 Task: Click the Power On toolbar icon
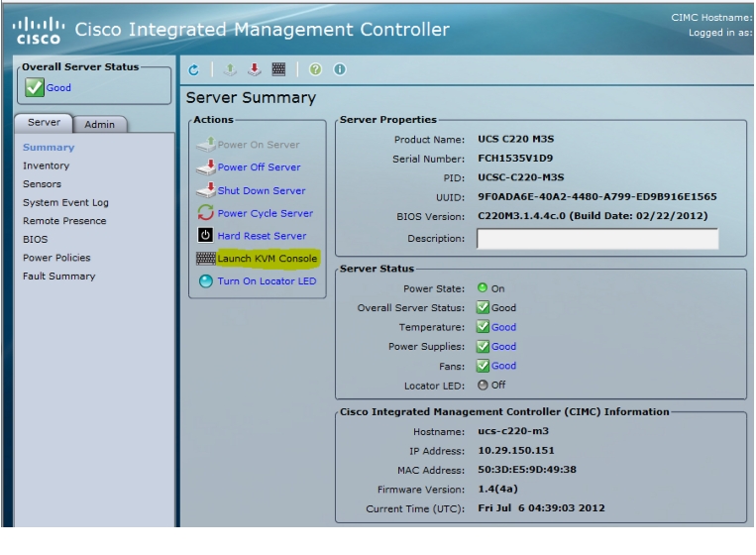pos(230,70)
